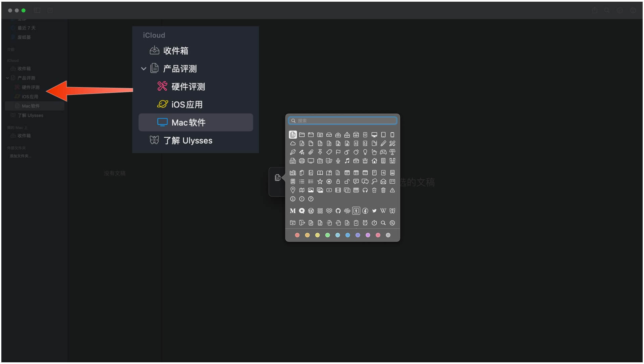
Task: Pick the location pin icon
Action: click(292, 190)
